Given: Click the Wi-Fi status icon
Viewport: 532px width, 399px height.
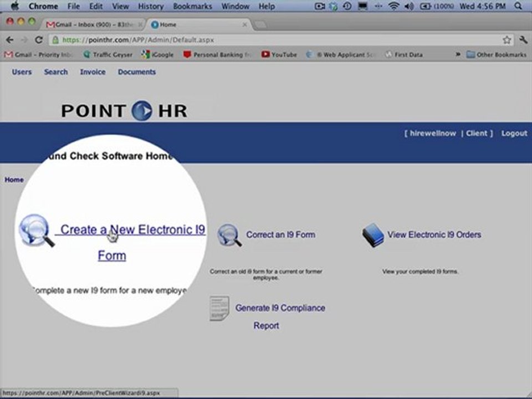Looking at the screenshot, I should (393, 6).
